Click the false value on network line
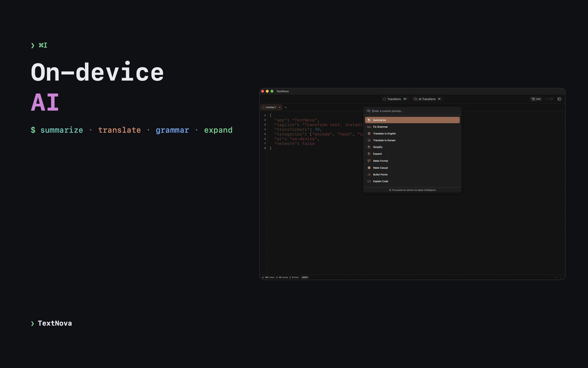This screenshot has width=588, height=368. tap(308, 144)
